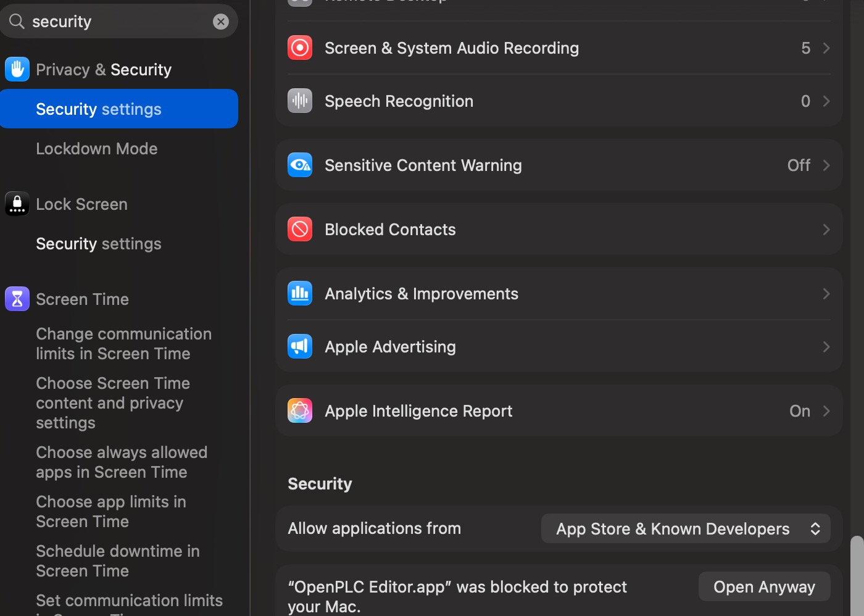Select Security settings under Lock Screen
The image size is (864, 616).
click(99, 244)
